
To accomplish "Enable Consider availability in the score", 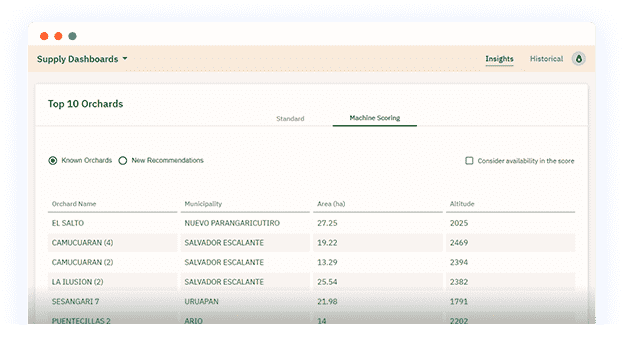I will (x=469, y=160).
